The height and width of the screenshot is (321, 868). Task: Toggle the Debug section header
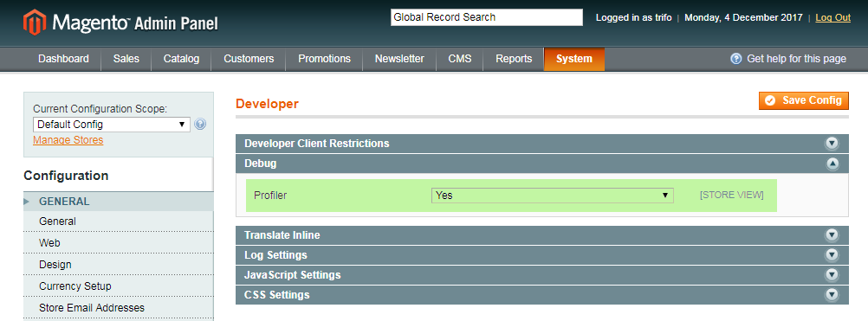coord(542,164)
